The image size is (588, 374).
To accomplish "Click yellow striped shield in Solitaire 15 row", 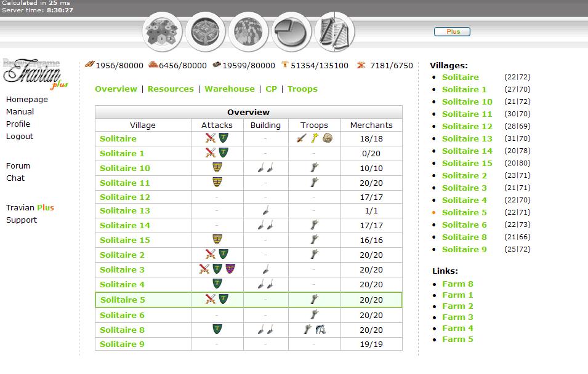I will coord(217,239).
